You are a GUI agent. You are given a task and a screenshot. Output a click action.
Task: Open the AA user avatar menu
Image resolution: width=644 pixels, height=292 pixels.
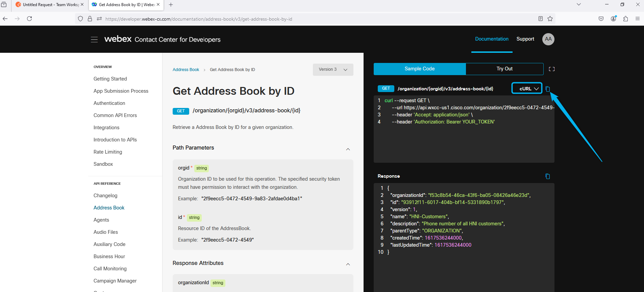click(x=548, y=39)
